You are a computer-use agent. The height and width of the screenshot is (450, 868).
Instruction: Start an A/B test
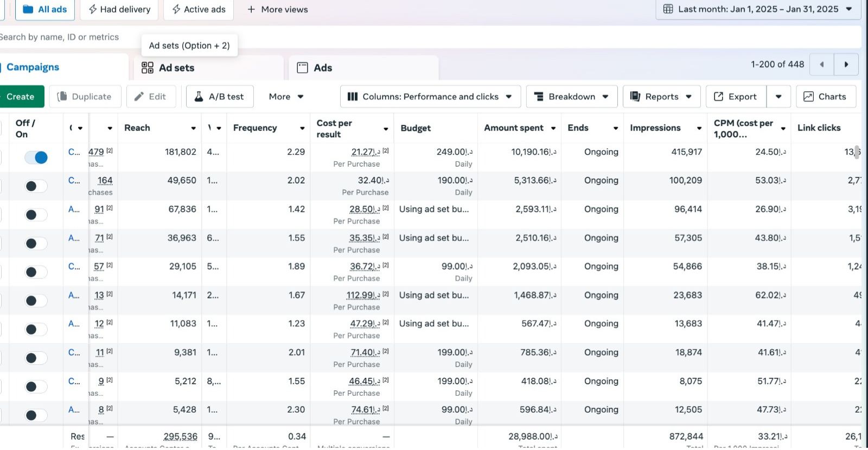[x=220, y=97]
